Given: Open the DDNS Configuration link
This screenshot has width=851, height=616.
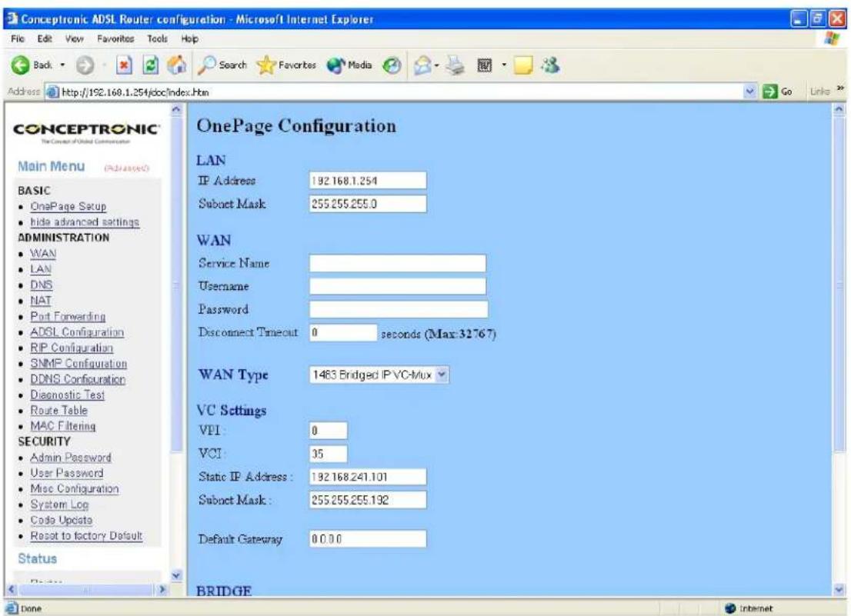Looking at the screenshot, I should [x=78, y=379].
